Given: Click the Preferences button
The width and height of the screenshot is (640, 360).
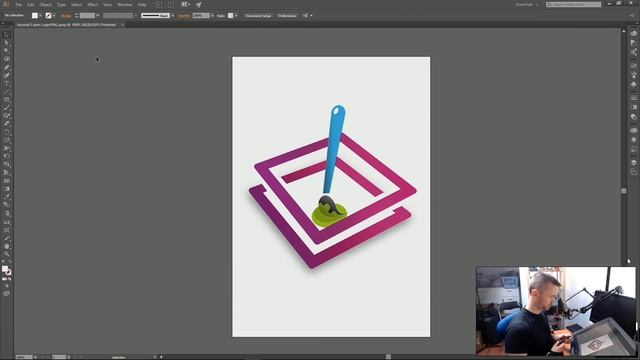Looking at the screenshot, I should pyautogui.click(x=287, y=16).
